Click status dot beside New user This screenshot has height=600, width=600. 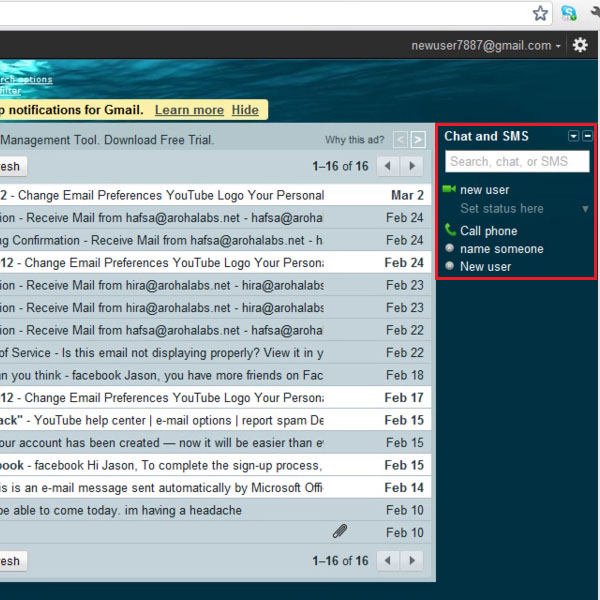[x=450, y=266]
